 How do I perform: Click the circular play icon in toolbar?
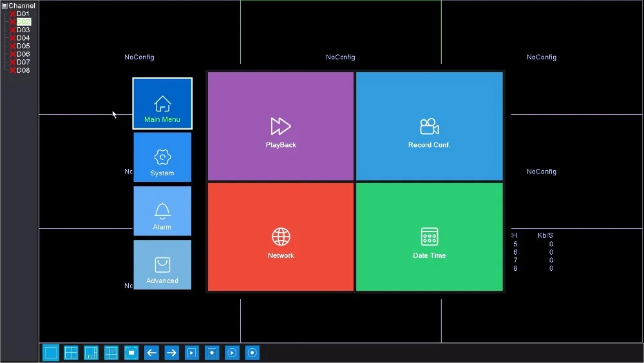(x=232, y=353)
